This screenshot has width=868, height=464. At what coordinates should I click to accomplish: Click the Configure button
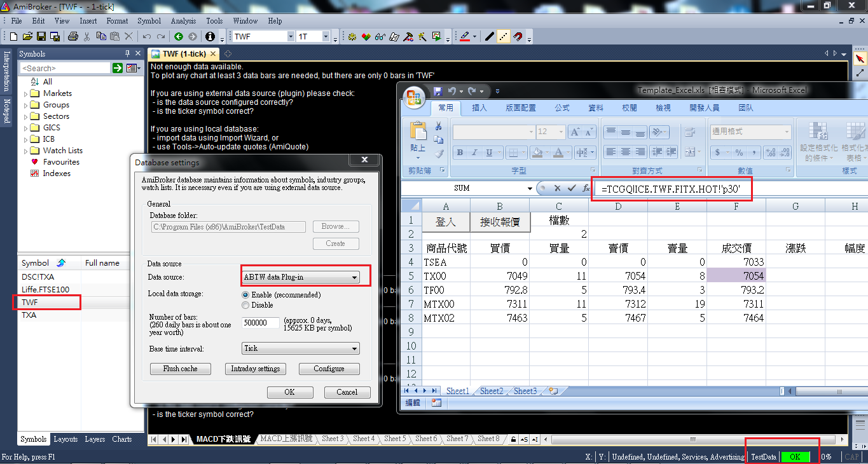(x=329, y=369)
